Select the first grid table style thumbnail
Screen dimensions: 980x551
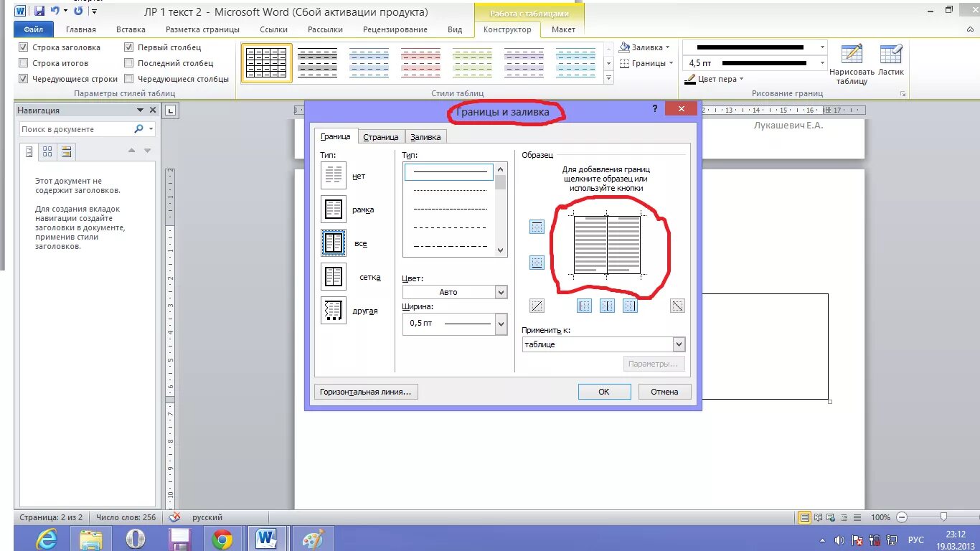pyautogui.click(x=266, y=63)
